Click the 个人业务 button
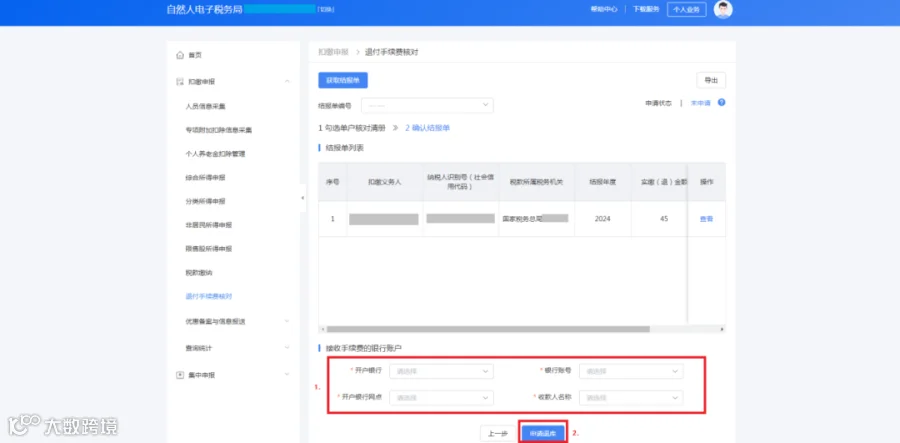Screen dimensions: 900x443 click(686, 9)
